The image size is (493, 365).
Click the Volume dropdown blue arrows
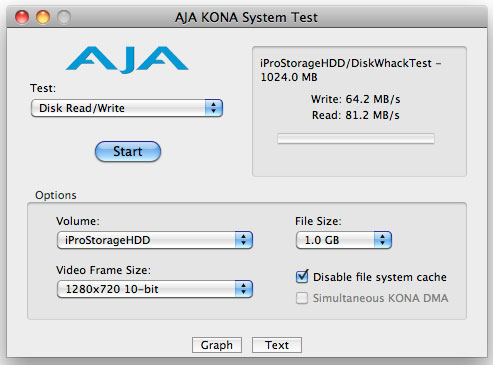[x=244, y=240]
